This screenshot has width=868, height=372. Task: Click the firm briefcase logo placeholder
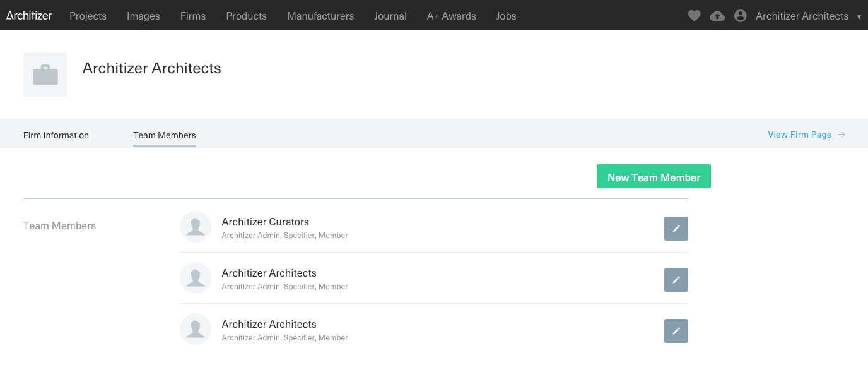(x=45, y=75)
